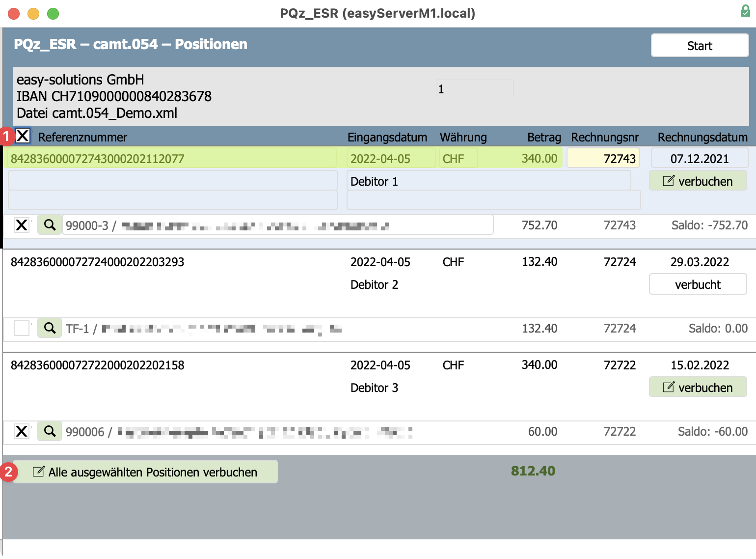Click invoice number 72724 beside date 29.03.2022
756x559 pixels.
coord(620,262)
